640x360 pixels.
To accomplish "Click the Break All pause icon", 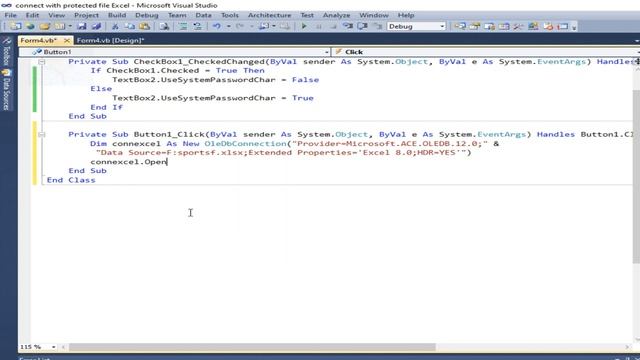I will pyautogui.click(x=319, y=26).
